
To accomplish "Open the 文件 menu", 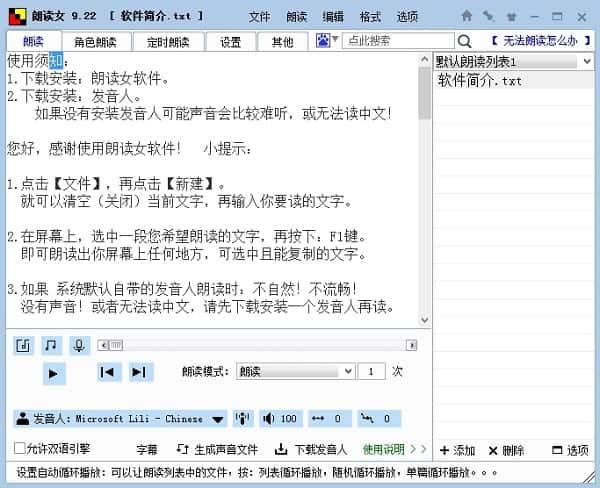I will pyautogui.click(x=260, y=17).
